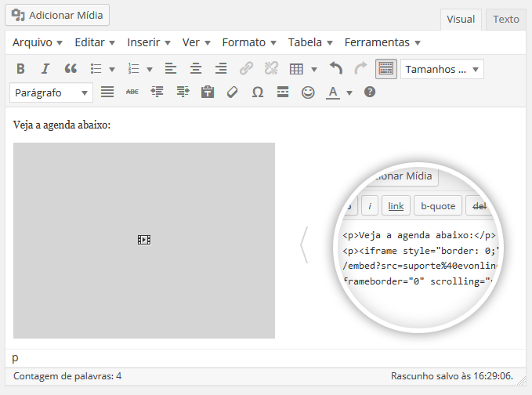Expand bulleted list style options
Image resolution: width=532 pixels, height=395 pixels.
point(112,70)
